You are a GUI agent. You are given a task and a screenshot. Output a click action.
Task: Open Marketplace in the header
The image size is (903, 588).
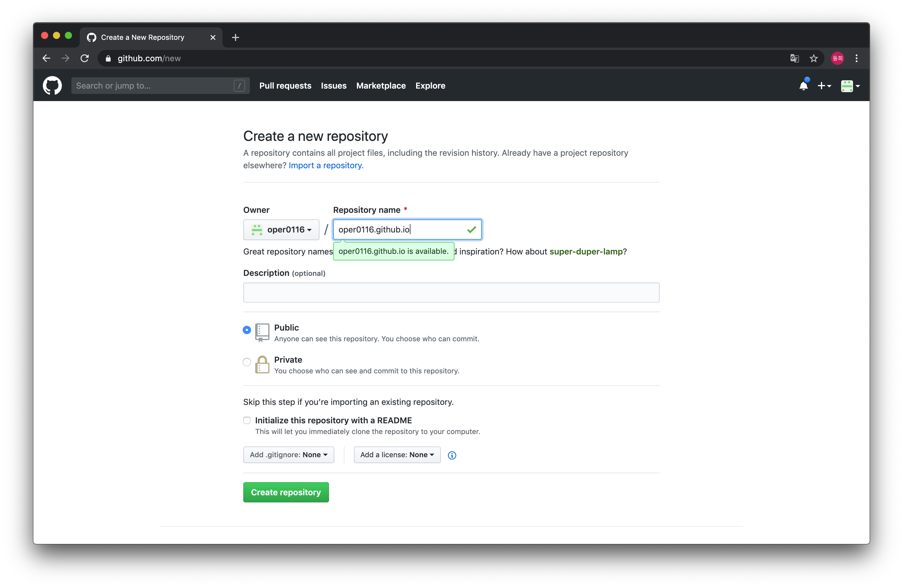tap(381, 86)
